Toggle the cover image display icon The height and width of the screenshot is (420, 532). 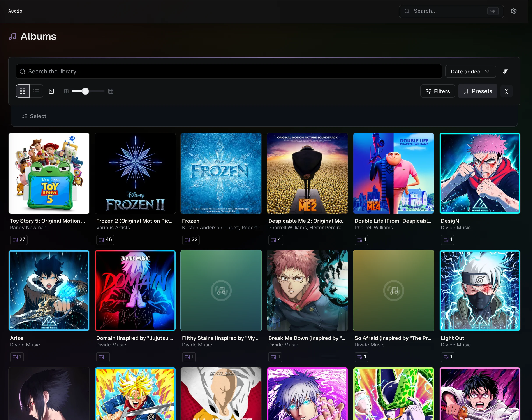pos(51,91)
